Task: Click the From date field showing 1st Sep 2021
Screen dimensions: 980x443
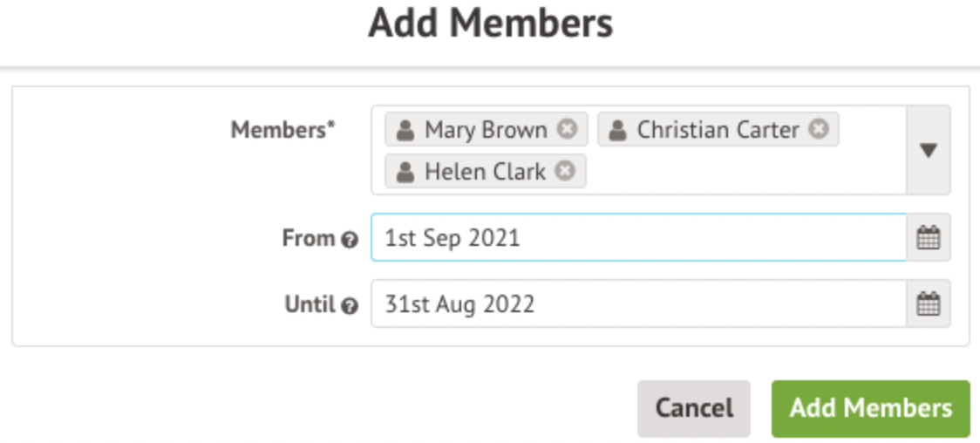Action: pos(636,238)
